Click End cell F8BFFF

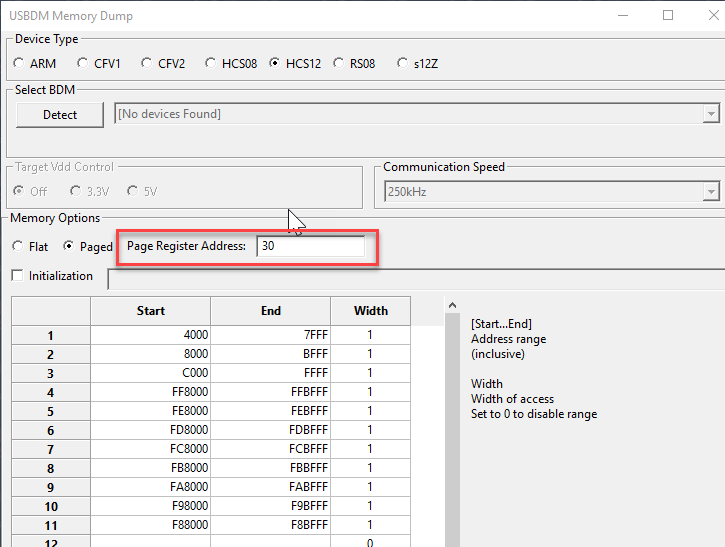[x=270, y=525]
